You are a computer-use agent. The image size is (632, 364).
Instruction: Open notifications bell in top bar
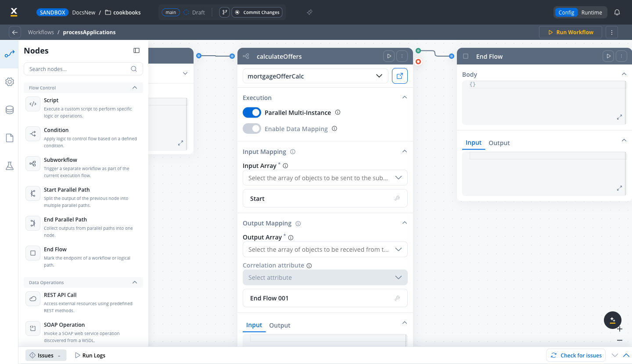tap(617, 12)
